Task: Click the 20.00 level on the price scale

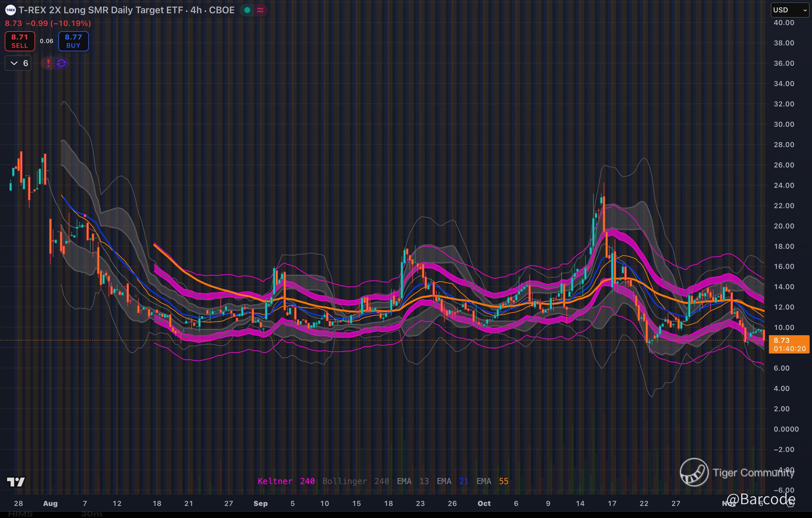Action: pos(784,226)
